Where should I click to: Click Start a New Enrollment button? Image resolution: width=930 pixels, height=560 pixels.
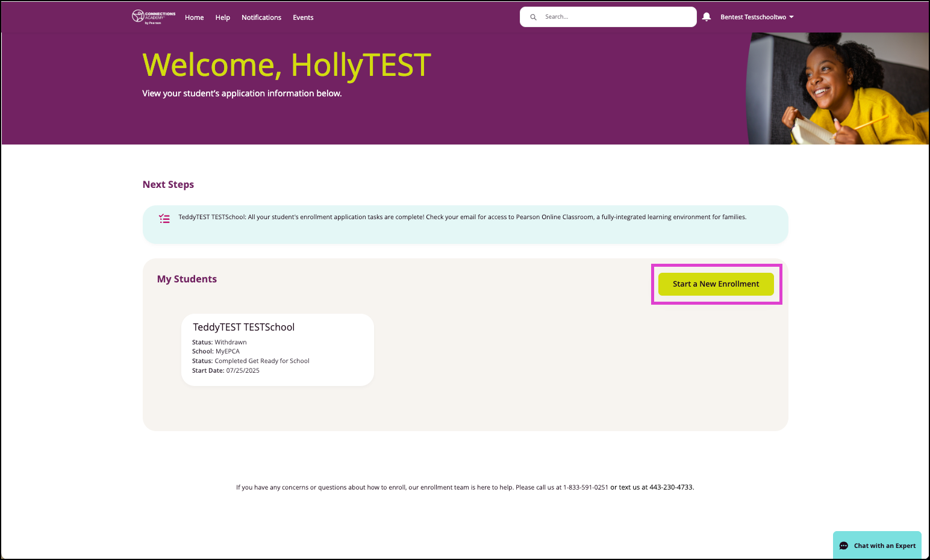pos(716,284)
